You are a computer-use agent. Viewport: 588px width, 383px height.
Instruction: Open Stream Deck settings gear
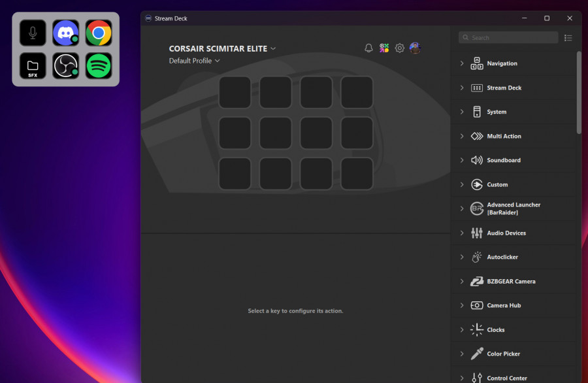coord(399,48)
